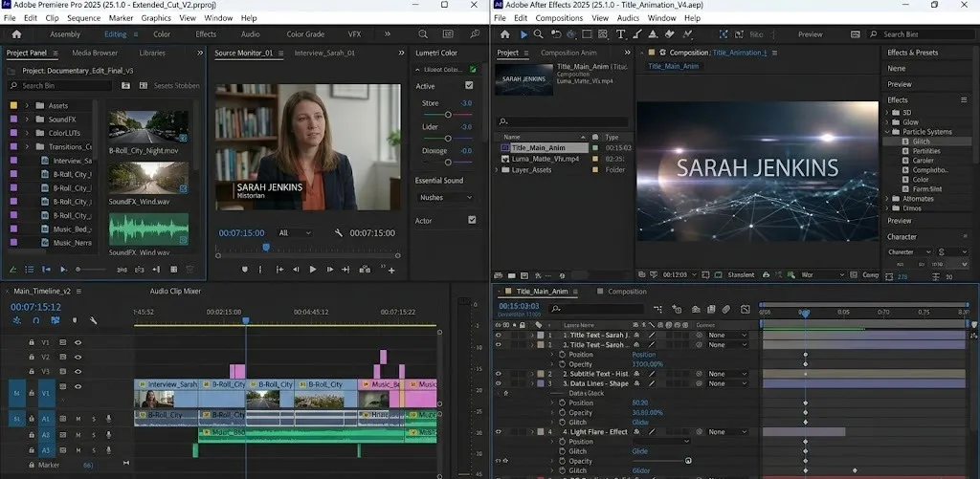
Task: Expand the Assets bin in Project Panel
Action: (x=27, y=105)
